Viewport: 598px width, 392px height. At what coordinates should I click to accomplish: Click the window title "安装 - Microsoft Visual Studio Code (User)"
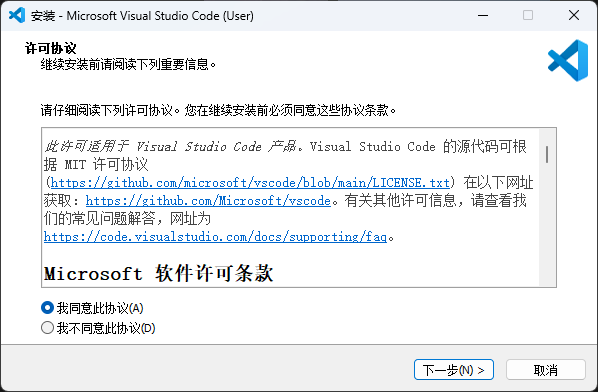pos(142,16)
